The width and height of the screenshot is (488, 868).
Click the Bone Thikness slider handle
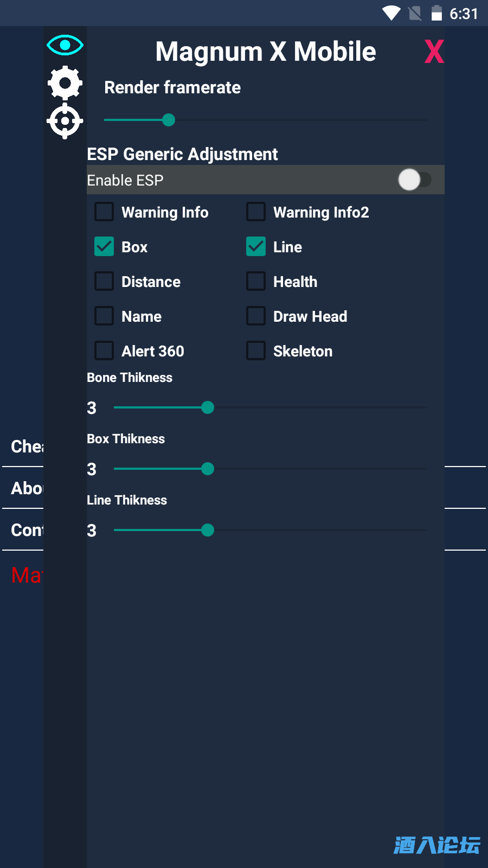pos(208,407)
